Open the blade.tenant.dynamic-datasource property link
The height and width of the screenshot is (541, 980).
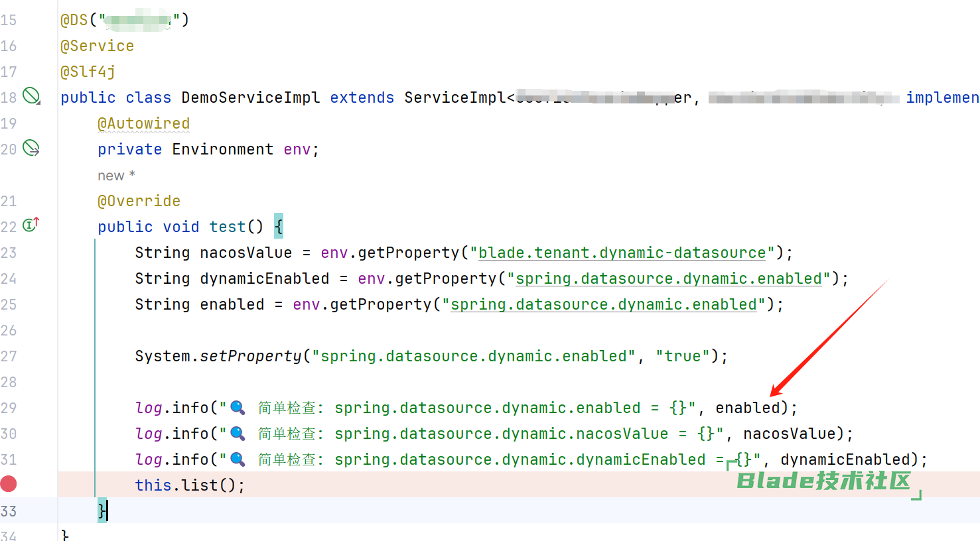622,253
